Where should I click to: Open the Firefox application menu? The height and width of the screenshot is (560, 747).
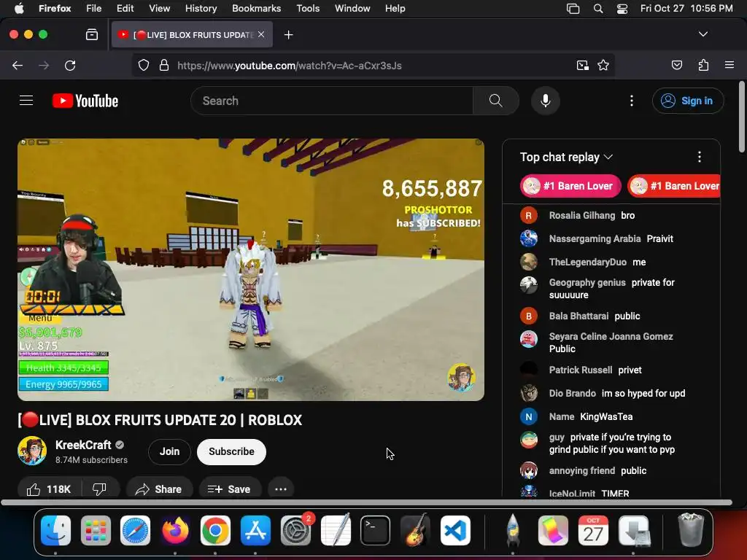(729, 65)
